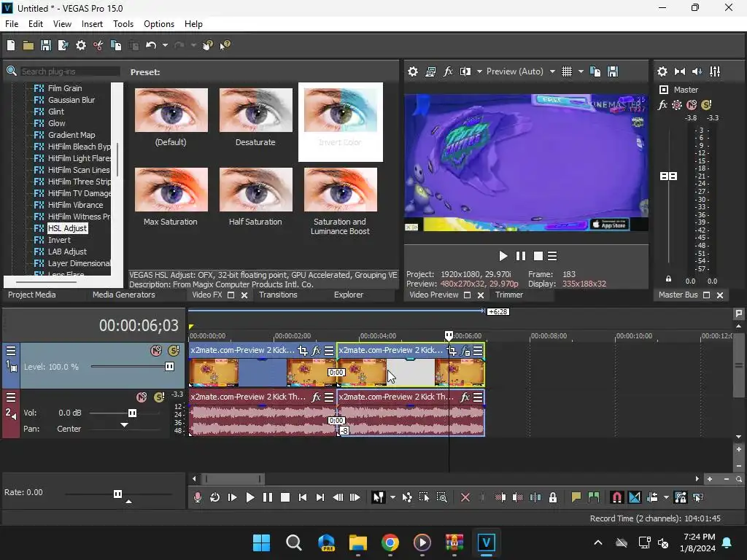Save preview snapshot to file
The height and width of the screenshot is (560, 747).
tap(613, 71)
